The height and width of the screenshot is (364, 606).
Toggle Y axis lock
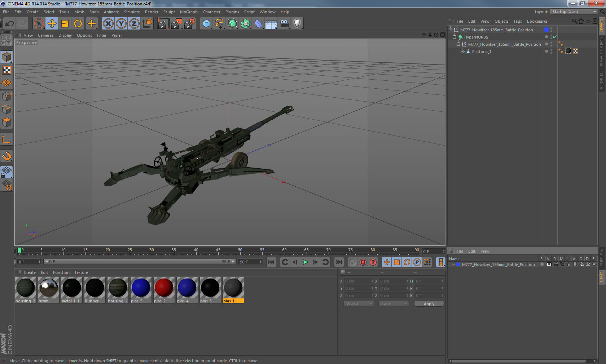click(121, 24)
